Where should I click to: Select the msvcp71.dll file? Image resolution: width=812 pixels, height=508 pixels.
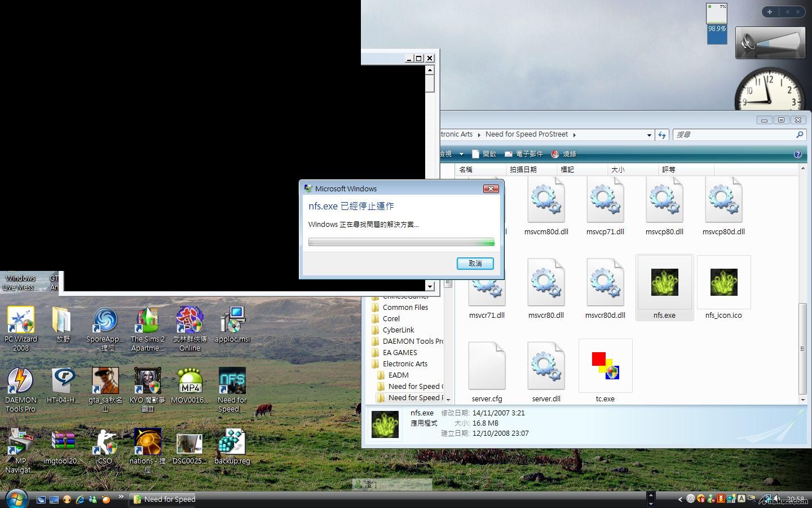[605, 205]
